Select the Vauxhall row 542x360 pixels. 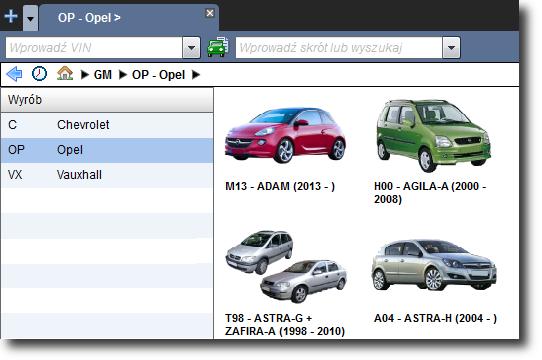tap(107, 175)
